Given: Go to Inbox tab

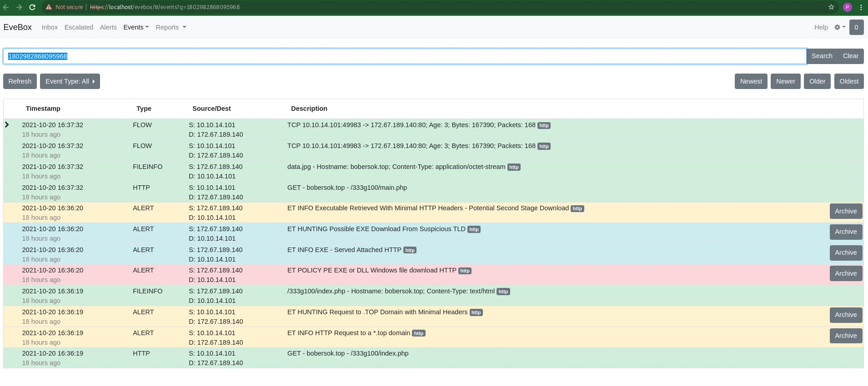Looking at the screenshot, I should tap(50, 27).
